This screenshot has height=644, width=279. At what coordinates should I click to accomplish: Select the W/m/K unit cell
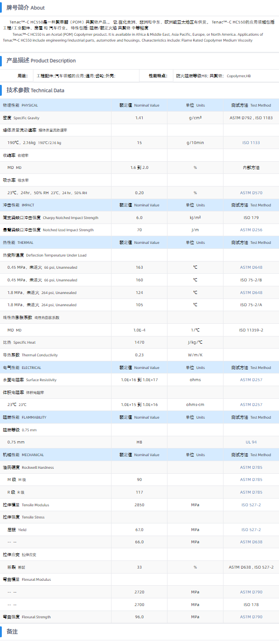pyautogui.click(x=195, y=355)
